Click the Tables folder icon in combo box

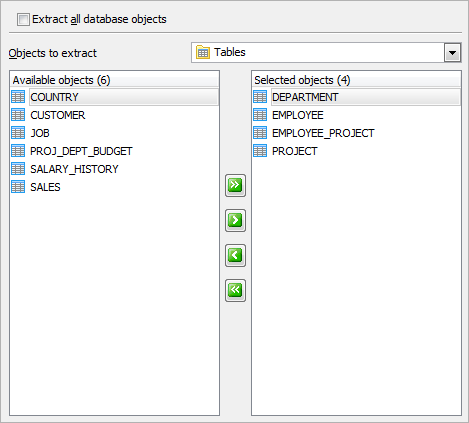(x=203, y=52)
